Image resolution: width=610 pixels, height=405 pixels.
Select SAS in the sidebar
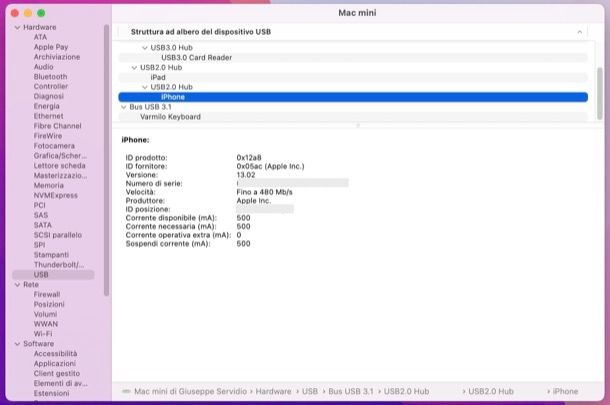pyautogui.click(x=41, y=215)
